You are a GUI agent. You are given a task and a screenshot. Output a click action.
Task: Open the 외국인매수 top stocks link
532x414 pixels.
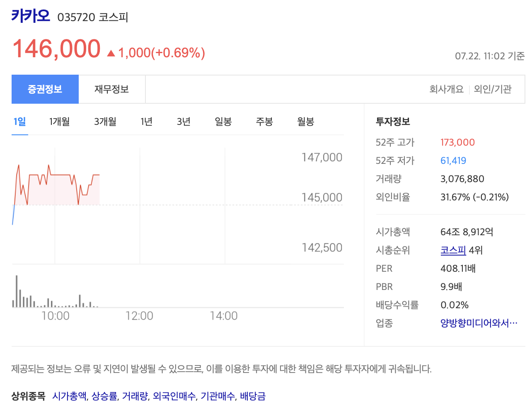(x=174, y=396)
